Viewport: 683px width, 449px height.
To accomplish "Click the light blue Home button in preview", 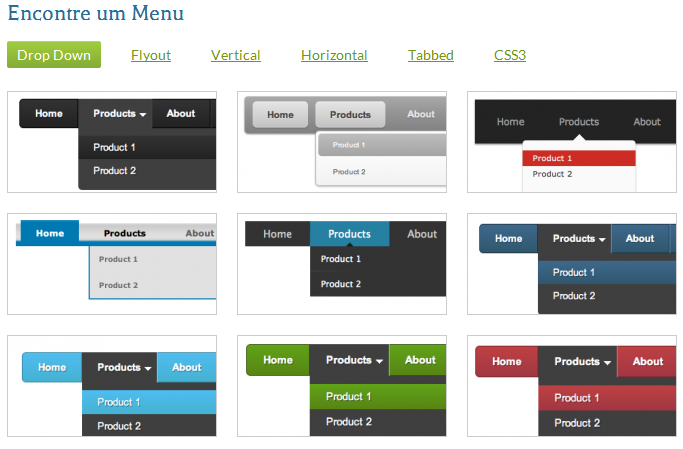I will tap(52, 367).
